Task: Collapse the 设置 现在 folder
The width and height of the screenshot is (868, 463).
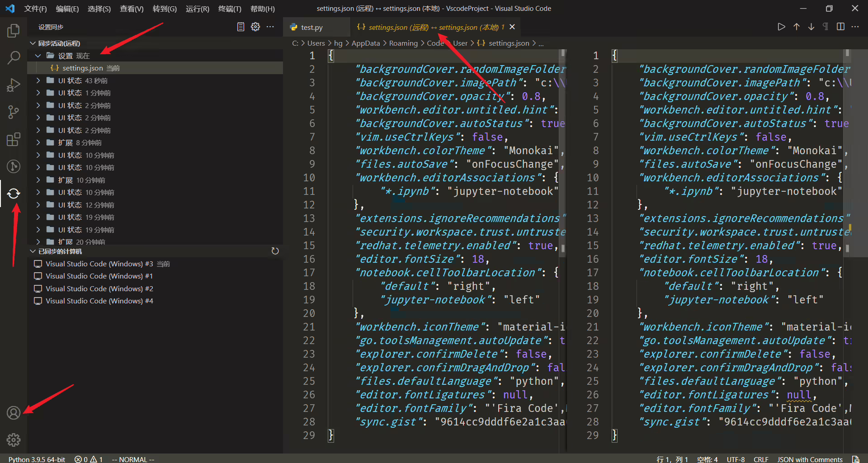Action: pyautogui.click(x=38, y=56)
